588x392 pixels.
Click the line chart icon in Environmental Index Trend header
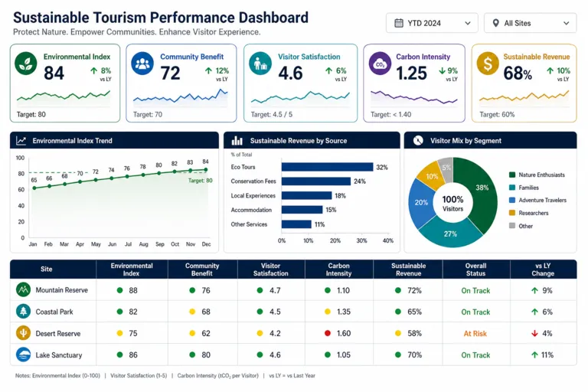21,141
